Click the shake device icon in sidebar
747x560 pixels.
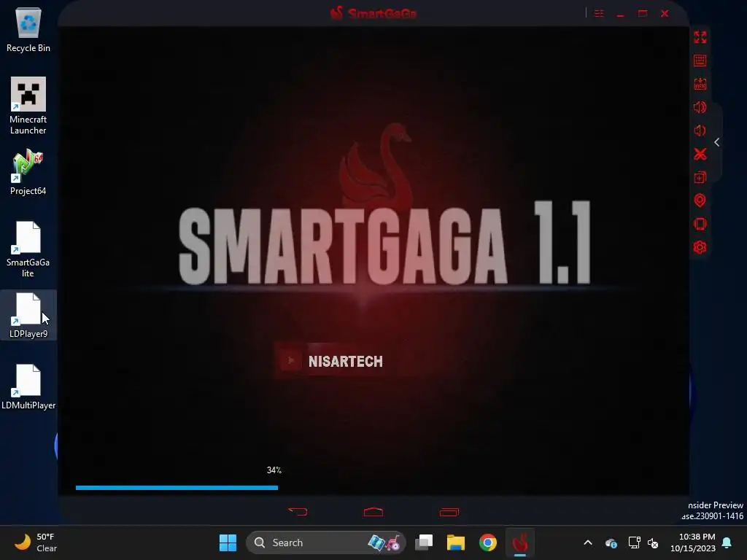point(700,224)
